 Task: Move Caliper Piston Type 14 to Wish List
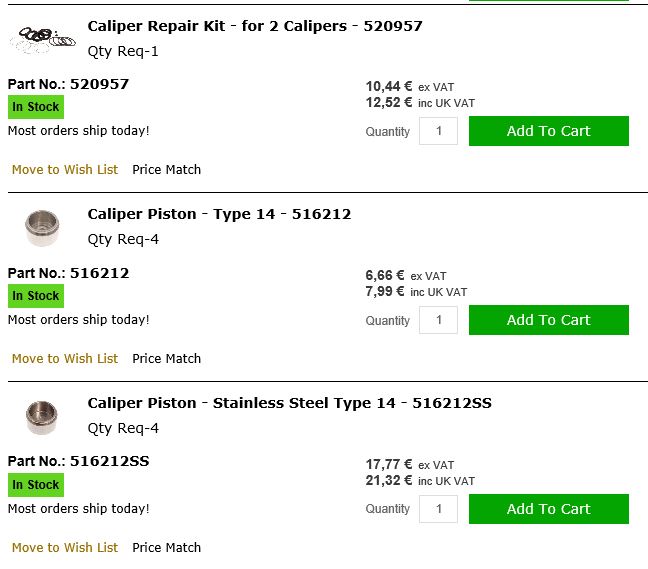point(65,359)
